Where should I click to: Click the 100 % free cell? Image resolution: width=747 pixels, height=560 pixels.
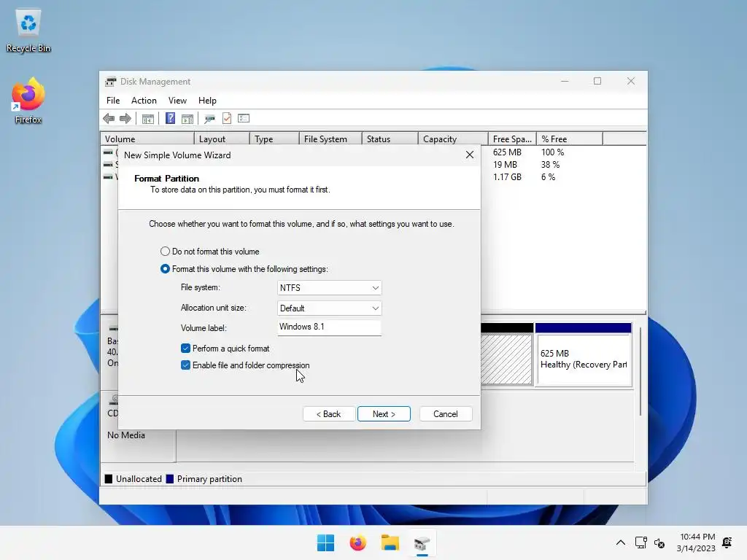point(553,152)
